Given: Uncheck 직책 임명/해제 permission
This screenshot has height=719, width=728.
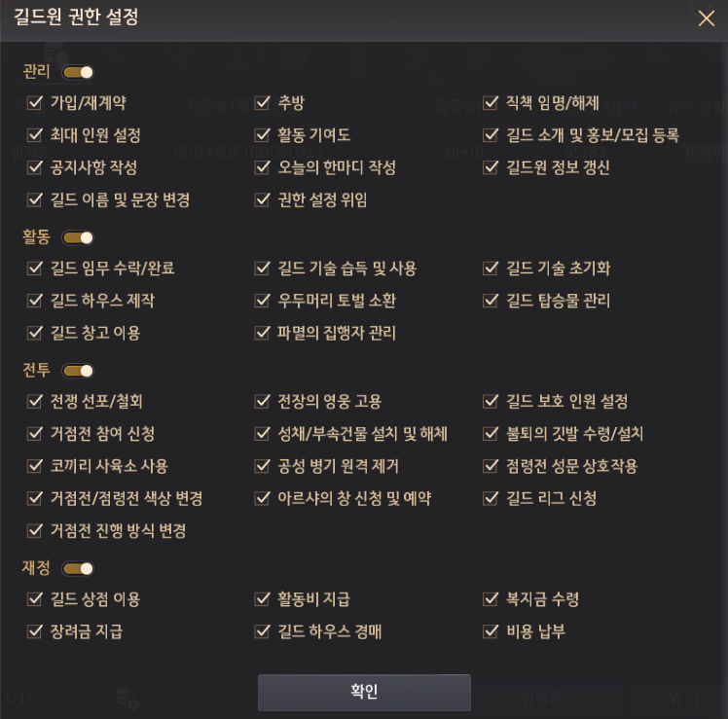Looking at the screenshot, I should (491, 102).
